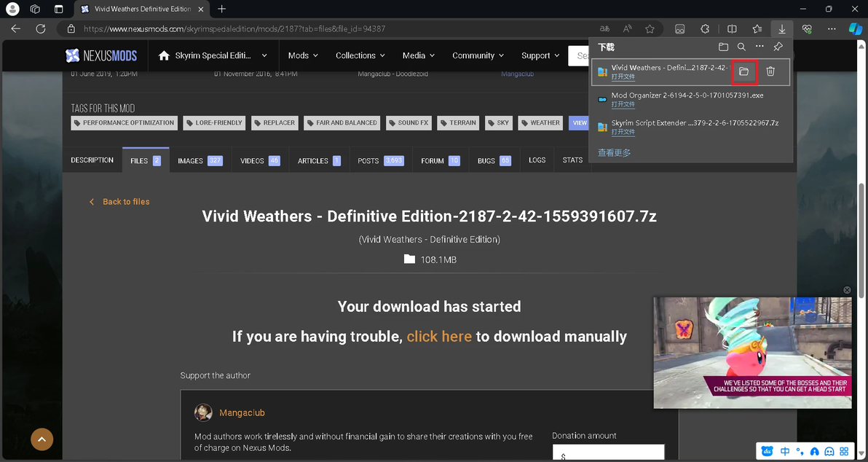Add this page to favorites
Screen dimensions: 868x462
[650, 29]
